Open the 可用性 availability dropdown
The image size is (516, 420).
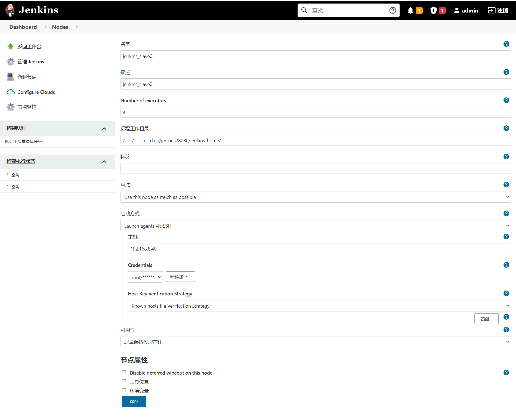316,342
